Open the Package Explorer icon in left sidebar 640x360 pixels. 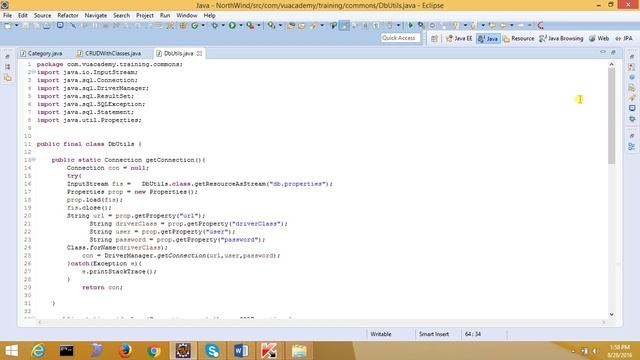7,77
